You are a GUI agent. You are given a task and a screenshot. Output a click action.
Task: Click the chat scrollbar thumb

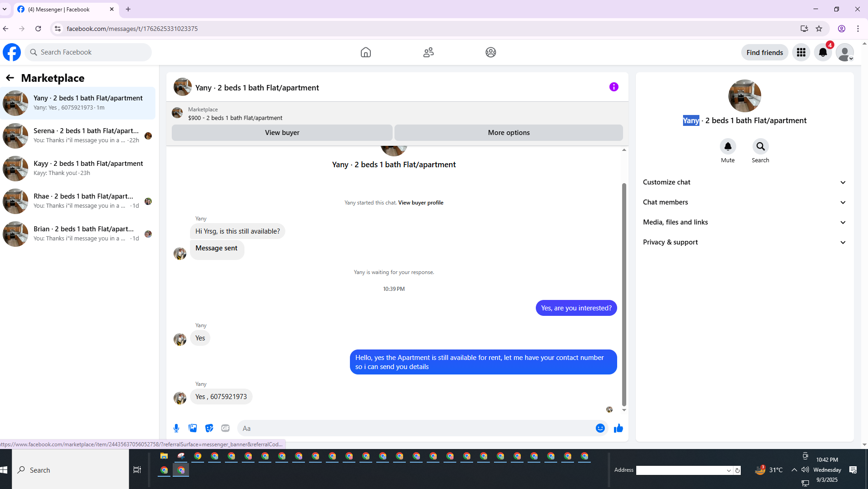tap(624, 294)
